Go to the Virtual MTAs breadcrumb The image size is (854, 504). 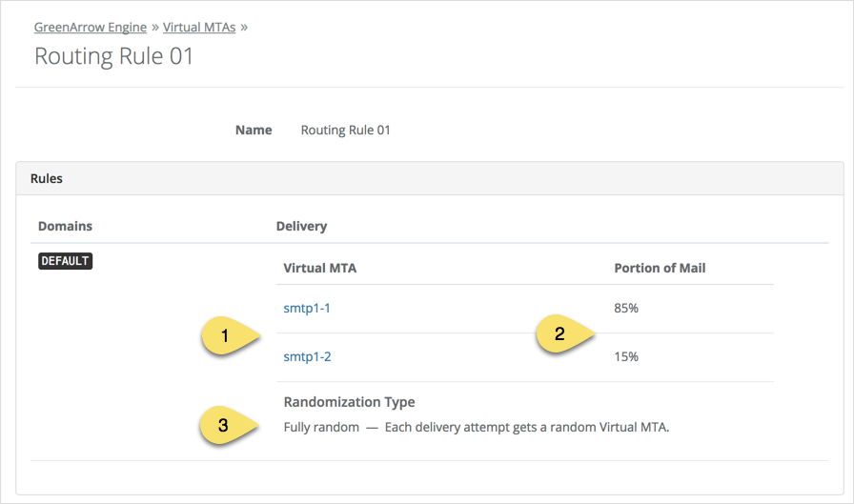[x=199, y=27]
